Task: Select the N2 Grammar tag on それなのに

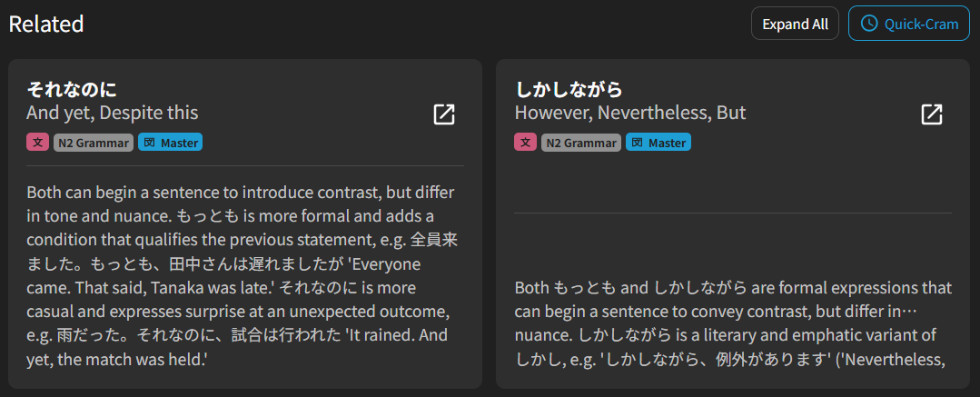Action: point(94,143)
